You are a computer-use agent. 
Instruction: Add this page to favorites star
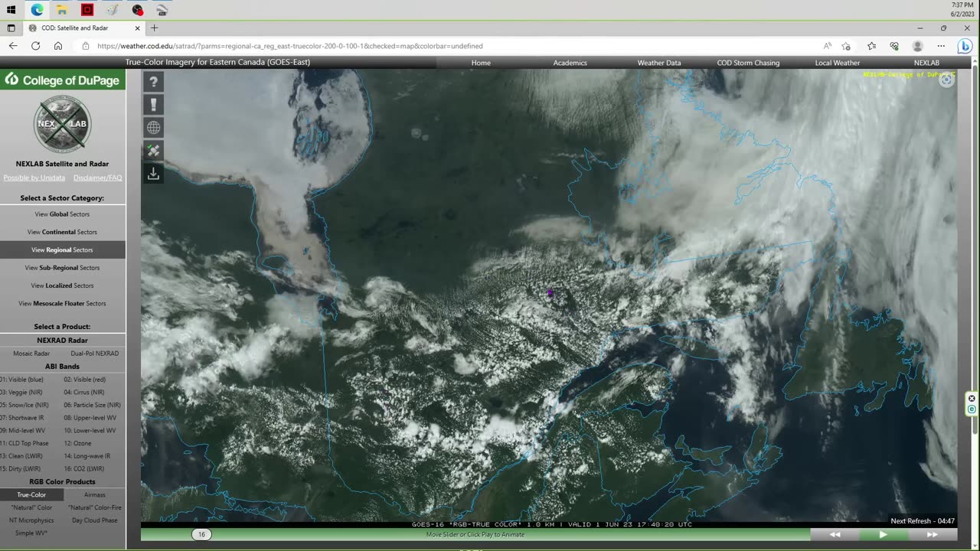point(846,46)
